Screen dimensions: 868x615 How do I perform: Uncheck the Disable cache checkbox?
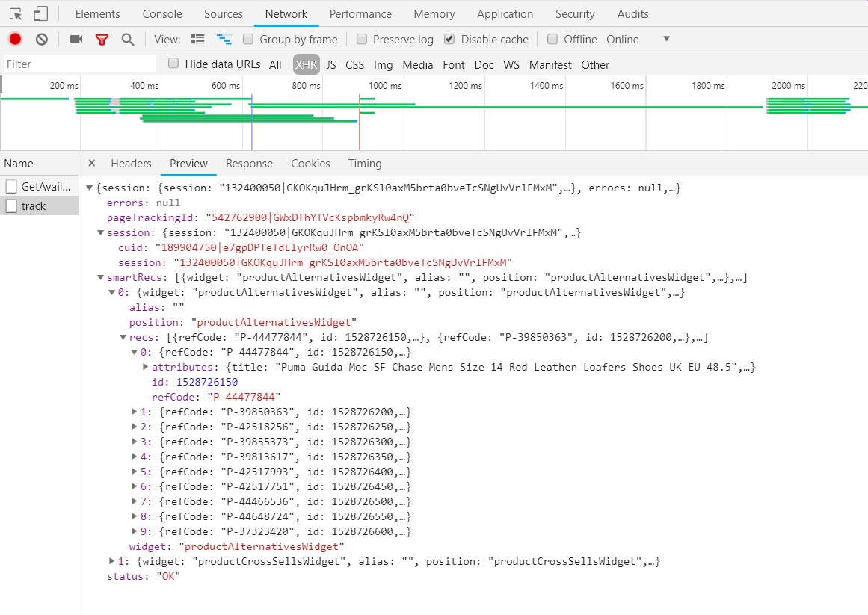pyautogui.click(x=449, y=40)
